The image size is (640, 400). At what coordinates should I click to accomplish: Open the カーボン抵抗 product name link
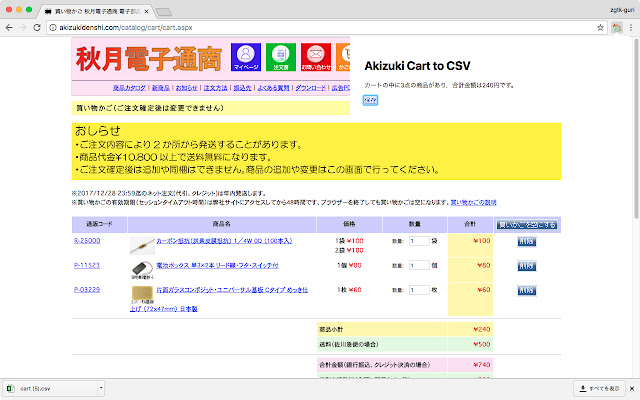click(224, 241)
